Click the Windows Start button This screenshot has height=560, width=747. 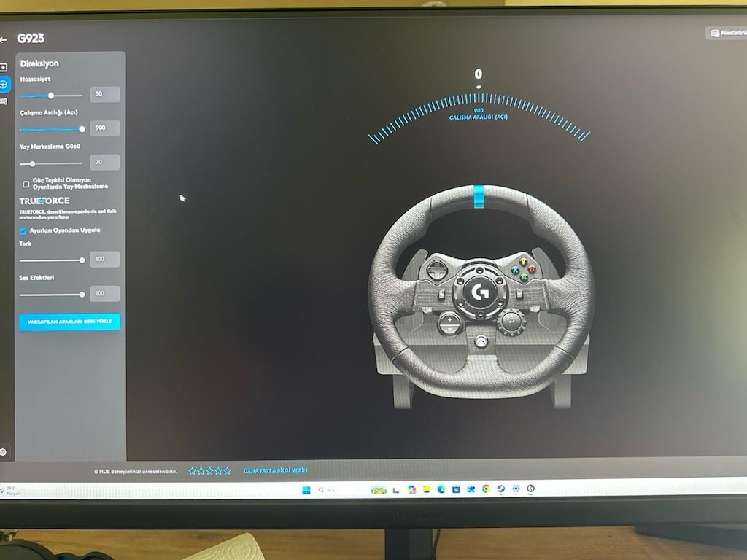coord(306,490)
